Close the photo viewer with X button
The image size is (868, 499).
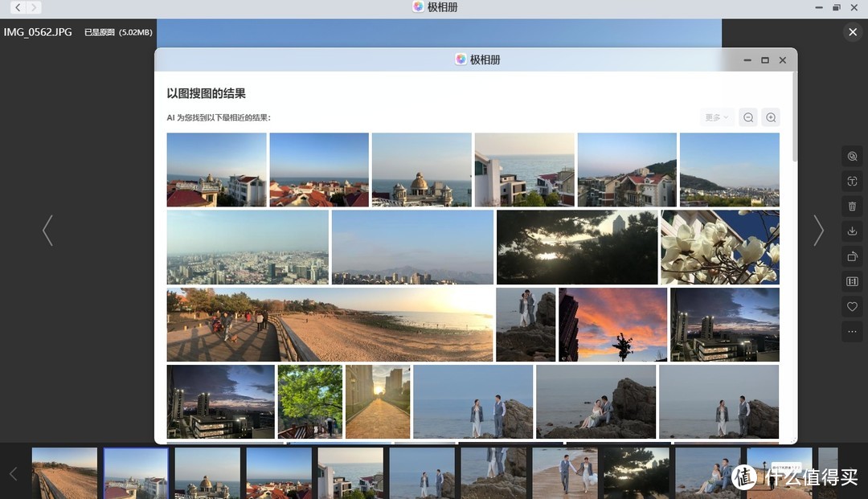pyautogui.click(x=853, y=32)
